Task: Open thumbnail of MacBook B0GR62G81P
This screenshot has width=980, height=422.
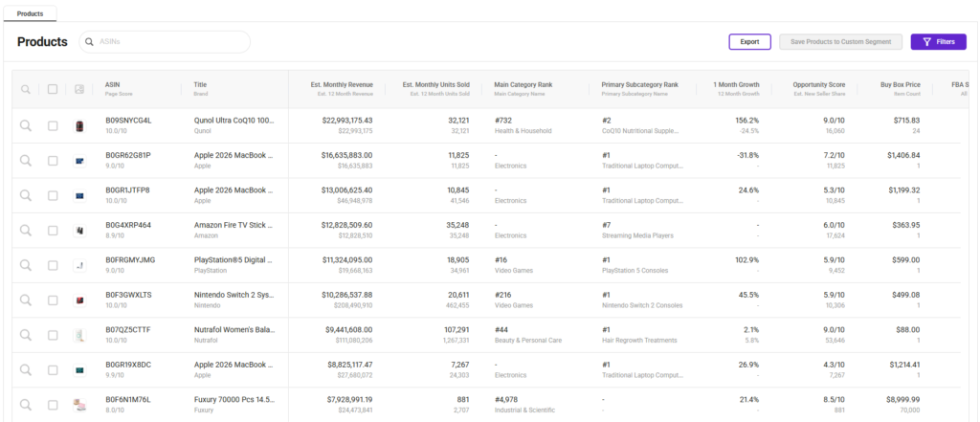Action: (x=79, y=162)
